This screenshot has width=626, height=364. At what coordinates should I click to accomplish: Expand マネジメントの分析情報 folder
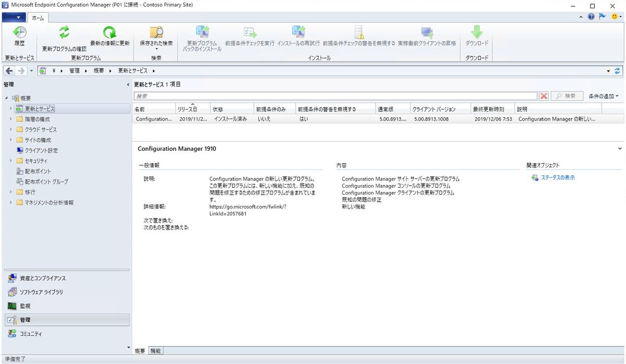[10, 202]
